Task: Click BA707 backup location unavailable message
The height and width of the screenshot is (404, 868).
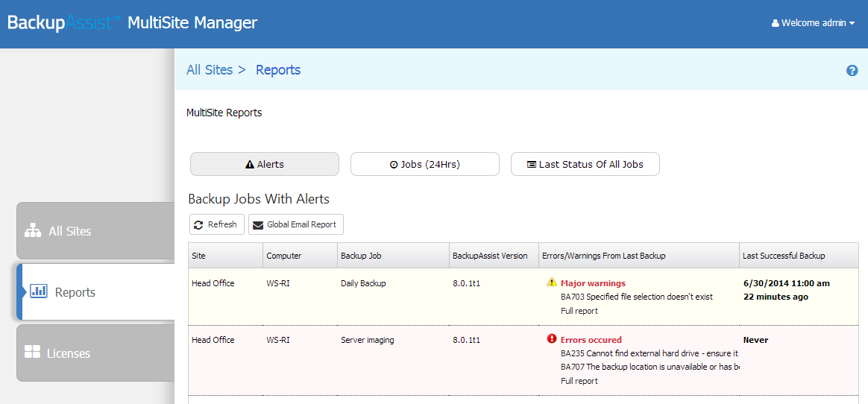Action: [x=650, y=367]
